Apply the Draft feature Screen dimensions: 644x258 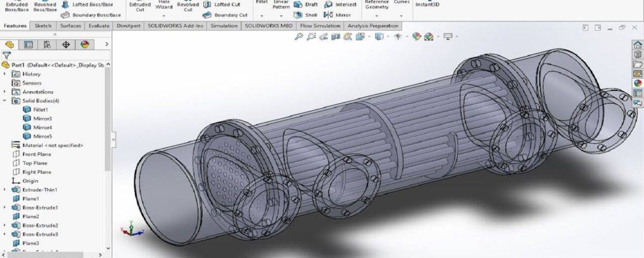[x=306, y=4]
